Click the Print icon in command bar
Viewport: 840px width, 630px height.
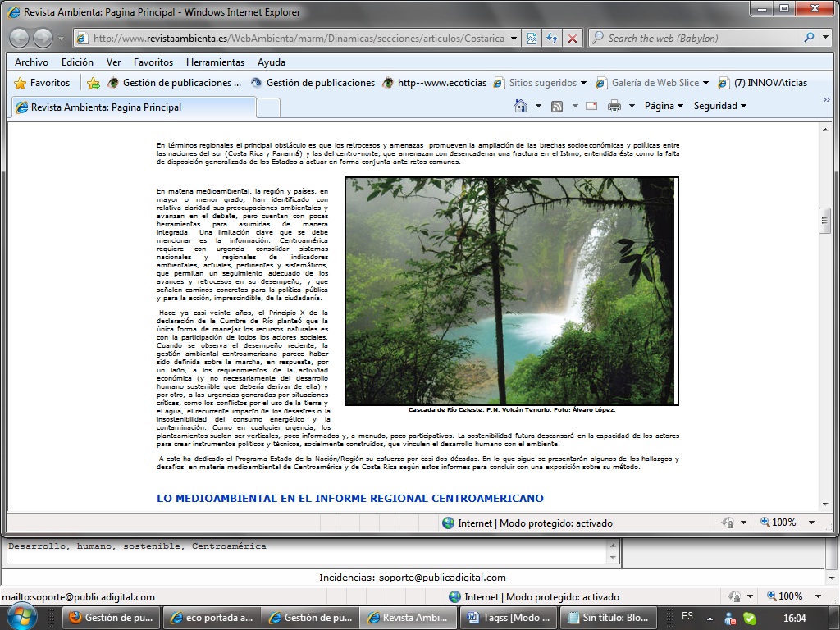click(x=614, y=106)
